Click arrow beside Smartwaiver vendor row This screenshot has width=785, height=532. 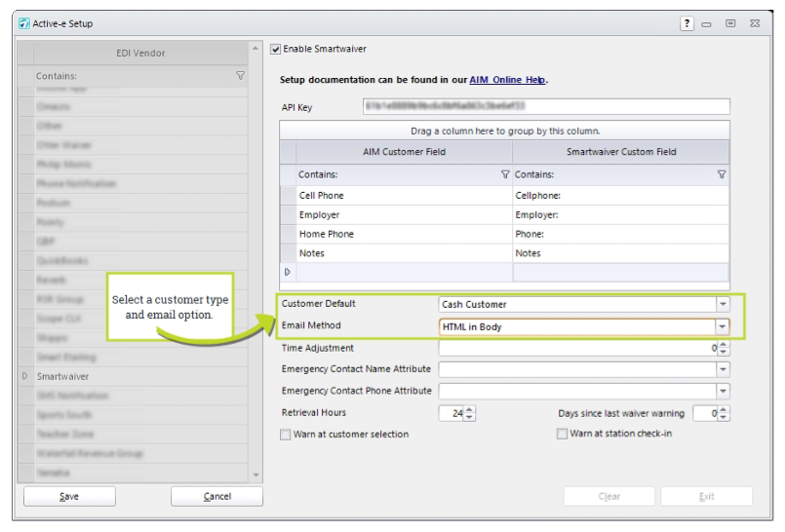pos(25,376)
